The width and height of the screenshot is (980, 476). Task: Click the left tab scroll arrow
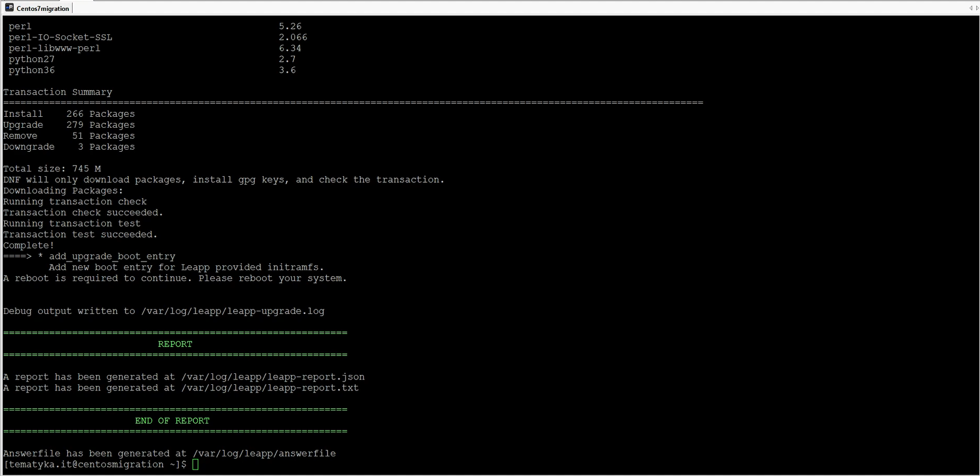tap(971, 8)
